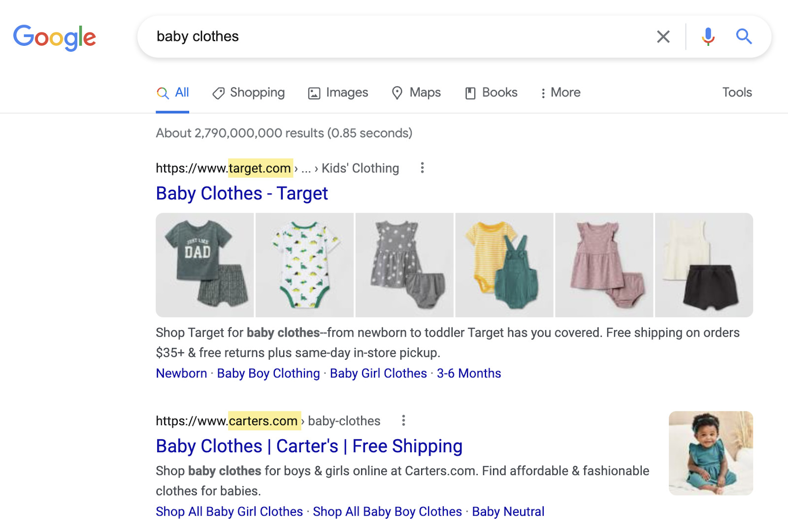The image size is (788, 532).
Task: Open three-dot options for Carter's result
Action: point(403,420)
